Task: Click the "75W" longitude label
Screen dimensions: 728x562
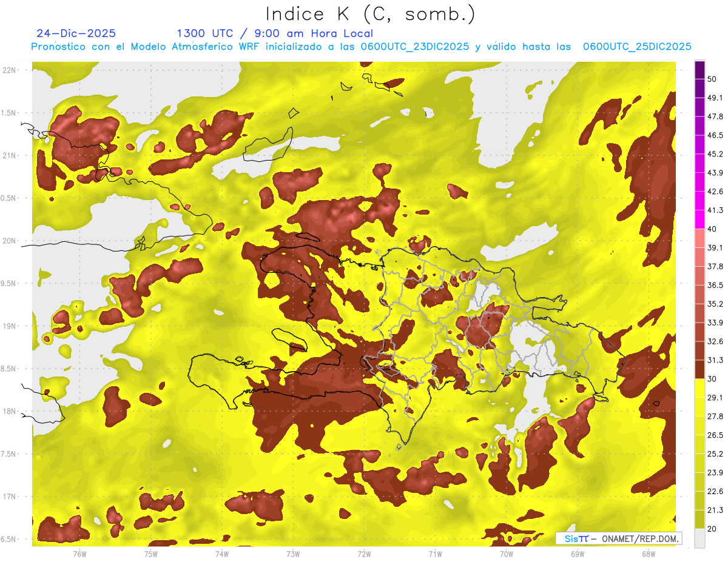Action: (151, 554)
